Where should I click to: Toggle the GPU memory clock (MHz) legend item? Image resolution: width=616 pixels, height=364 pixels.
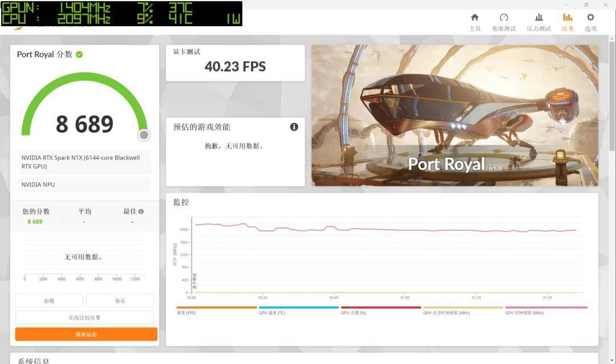[463, 310]
